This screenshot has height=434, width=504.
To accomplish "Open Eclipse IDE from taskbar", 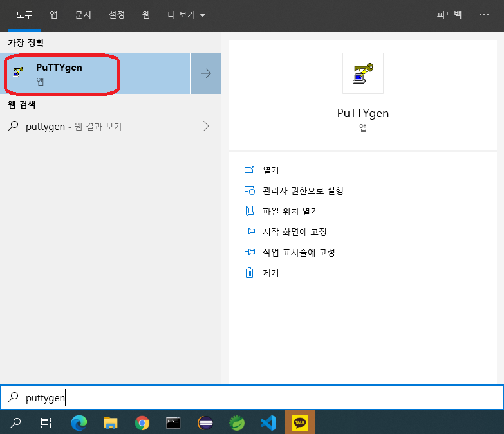I will [x=205, y=423].
